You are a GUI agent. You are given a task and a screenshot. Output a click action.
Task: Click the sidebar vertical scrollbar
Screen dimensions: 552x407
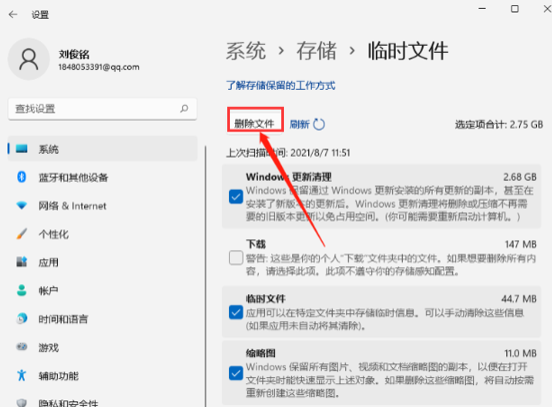click(205, 276)
